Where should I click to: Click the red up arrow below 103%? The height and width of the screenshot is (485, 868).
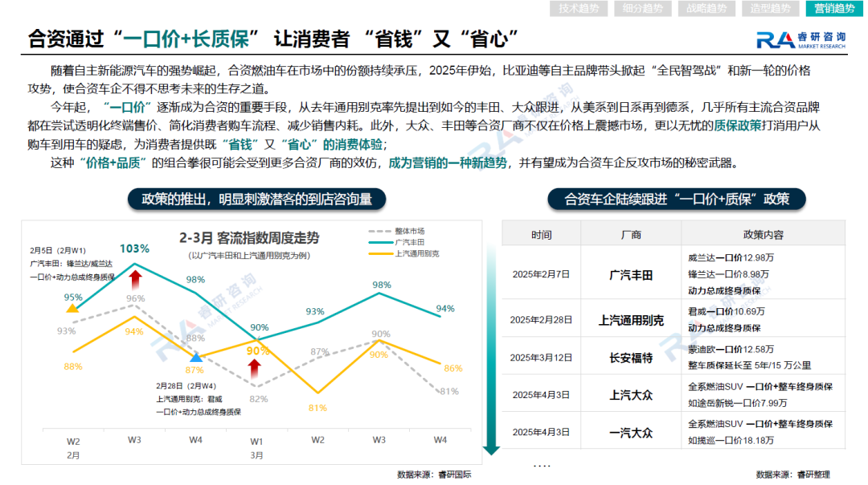pyautogui.click(x=135, y=281)
